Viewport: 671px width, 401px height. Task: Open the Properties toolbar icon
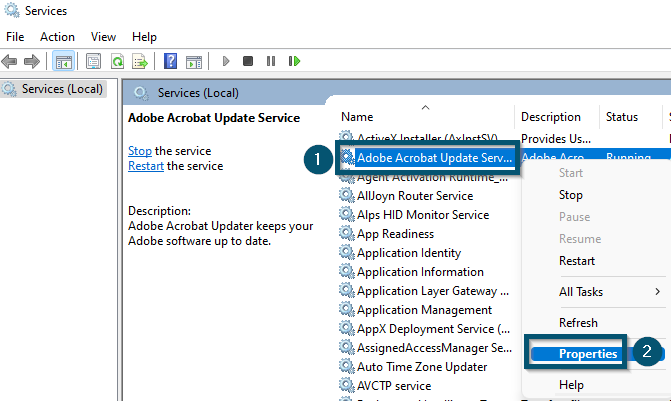93,61
